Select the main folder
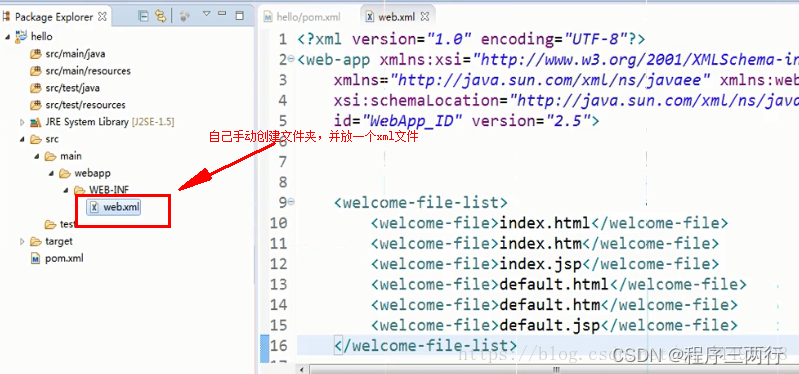Image resolution: width=799 pixels, height=374 pixels. pos(71,156)
